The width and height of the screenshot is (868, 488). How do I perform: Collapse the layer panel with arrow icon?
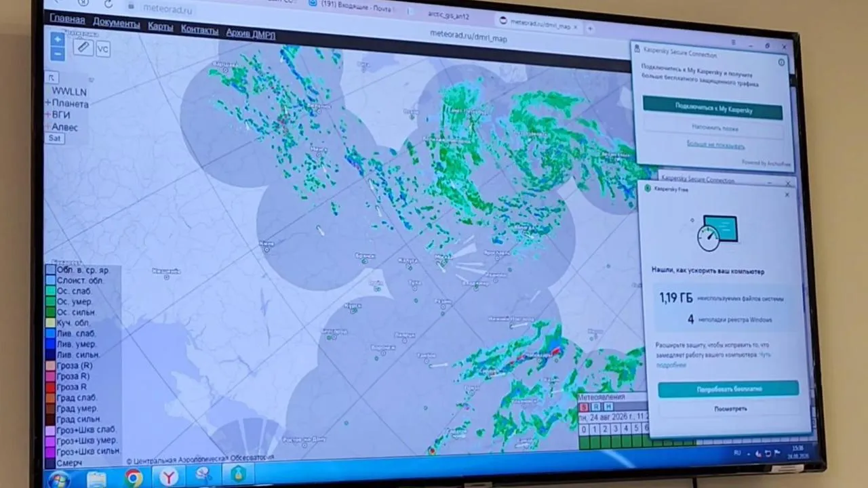point(52,77)
